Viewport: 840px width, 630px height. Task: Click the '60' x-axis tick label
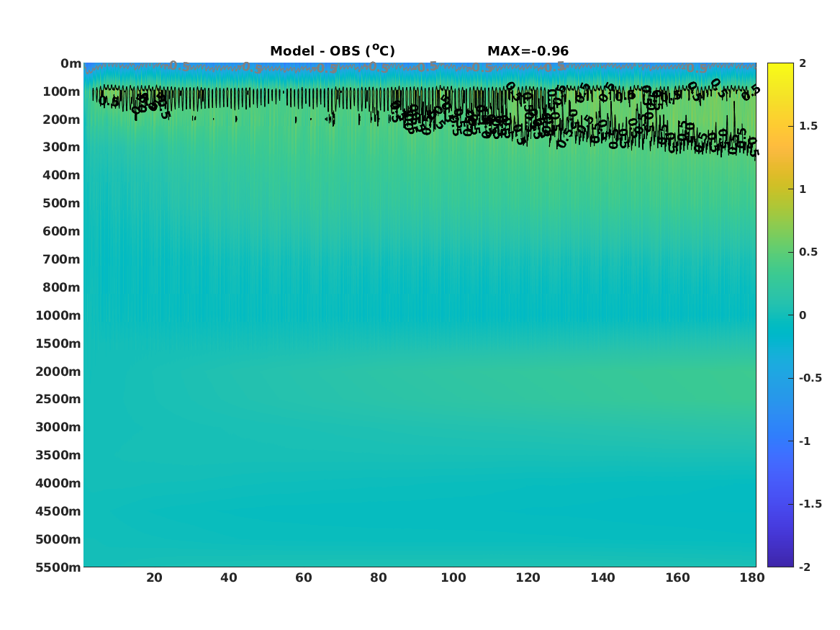pyautogui.click(x=304, y=577)
